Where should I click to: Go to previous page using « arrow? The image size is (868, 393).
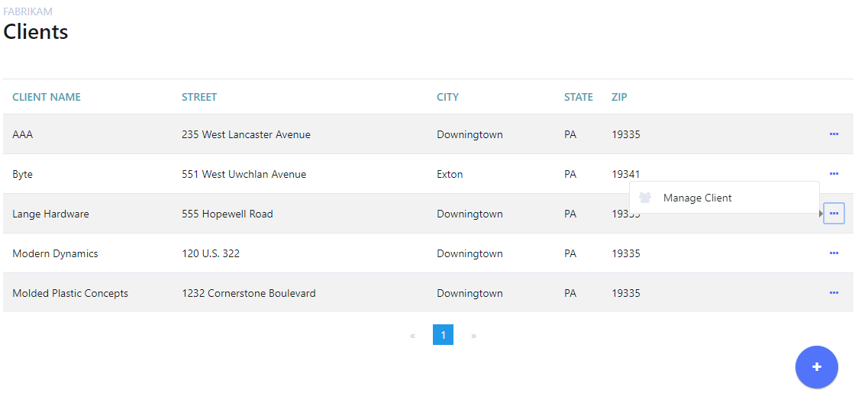coord(412,335)
